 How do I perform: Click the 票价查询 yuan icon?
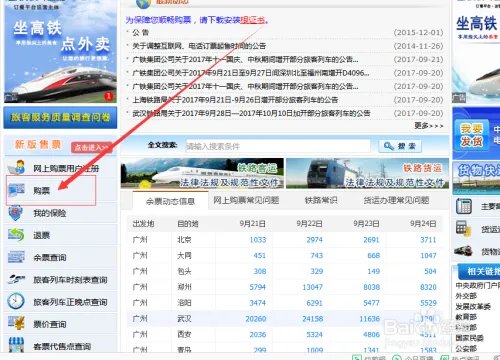(x=16, y=323)
